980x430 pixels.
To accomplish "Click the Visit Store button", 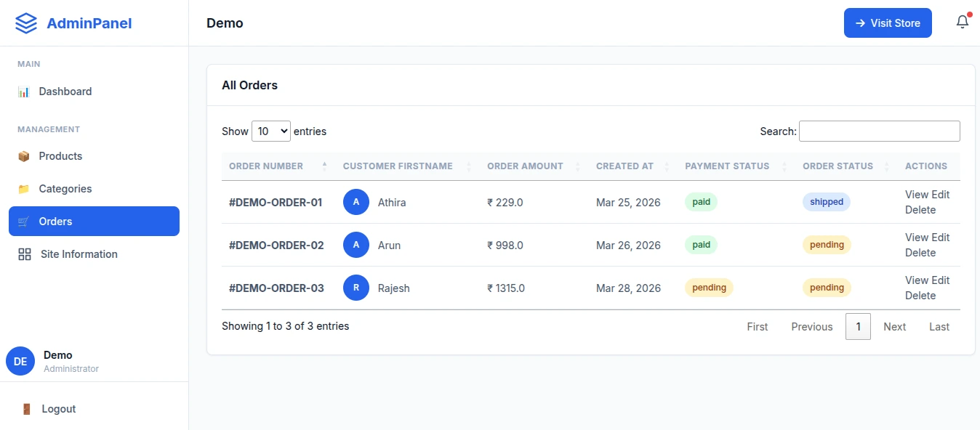I will (x=887, y=23).
